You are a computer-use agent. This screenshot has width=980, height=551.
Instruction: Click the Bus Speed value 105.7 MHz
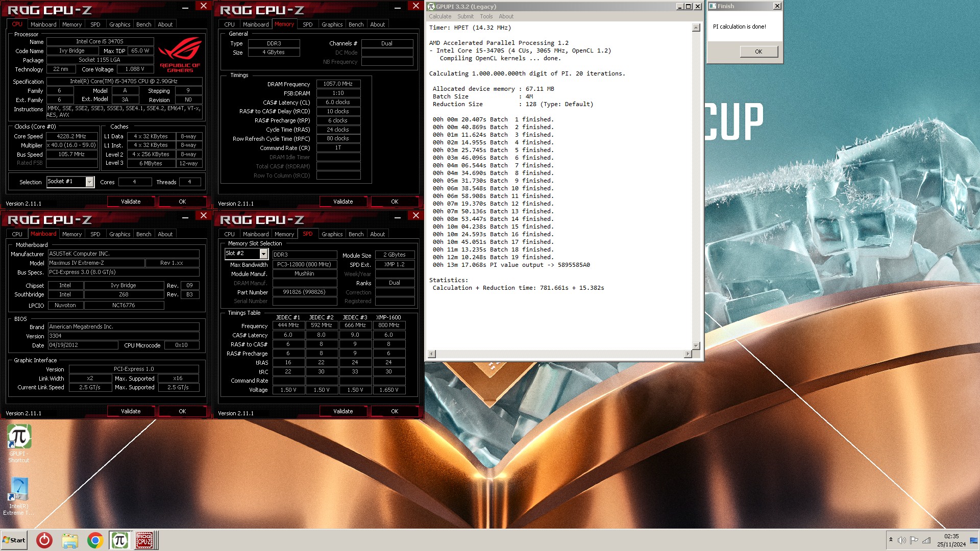pos(71,154)
